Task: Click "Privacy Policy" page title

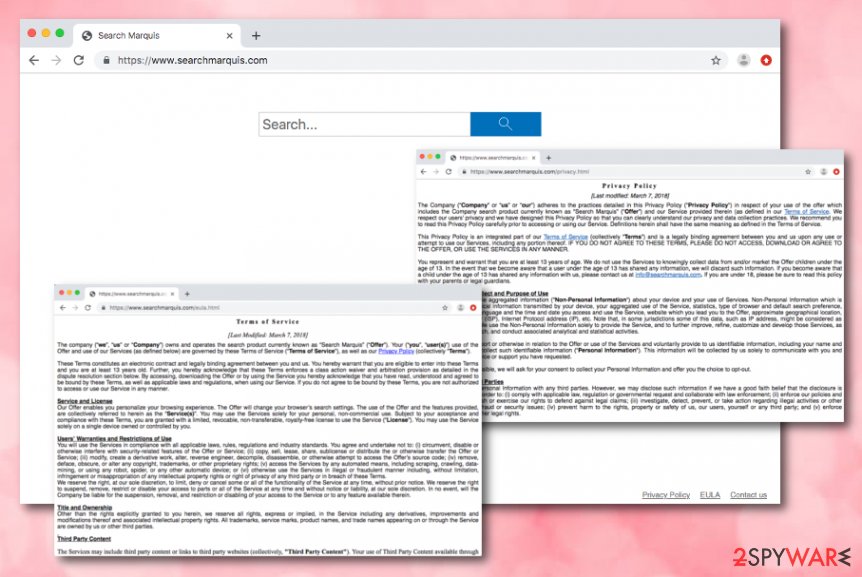Action: (629, 186)
